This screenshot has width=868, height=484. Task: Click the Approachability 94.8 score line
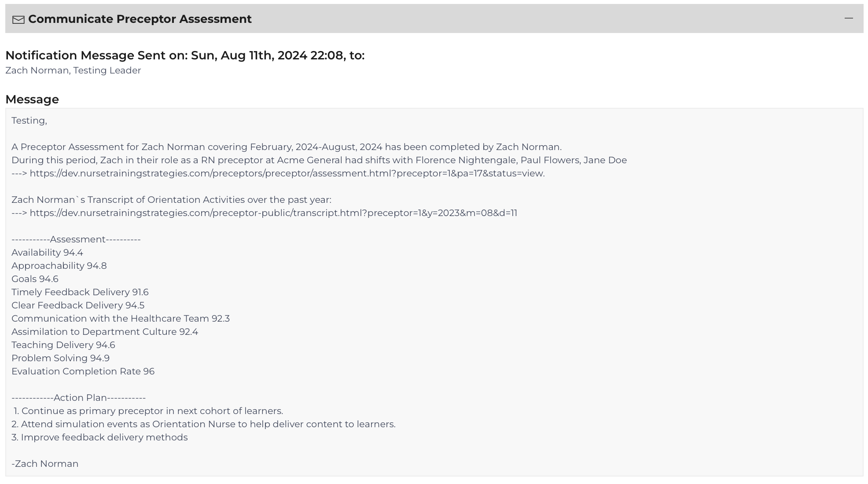(x=59, y=266)
